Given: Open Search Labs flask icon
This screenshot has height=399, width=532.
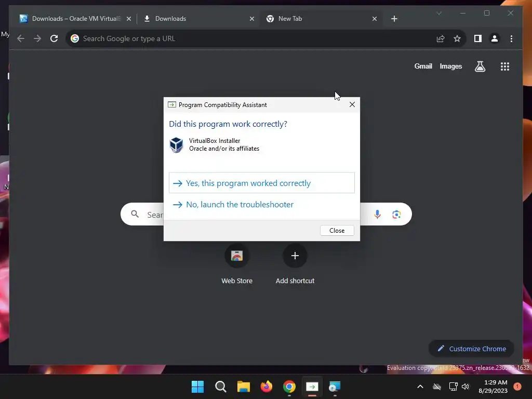Looking at the screenshot, I should point(480,66).
